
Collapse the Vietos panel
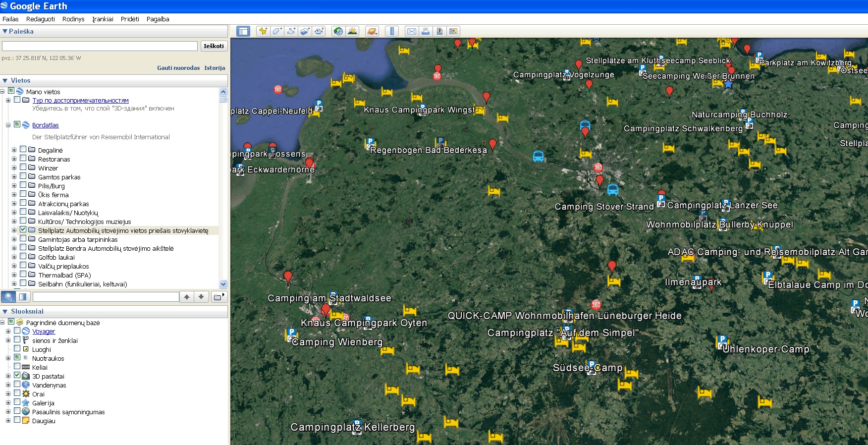click(x=5, y=80)
